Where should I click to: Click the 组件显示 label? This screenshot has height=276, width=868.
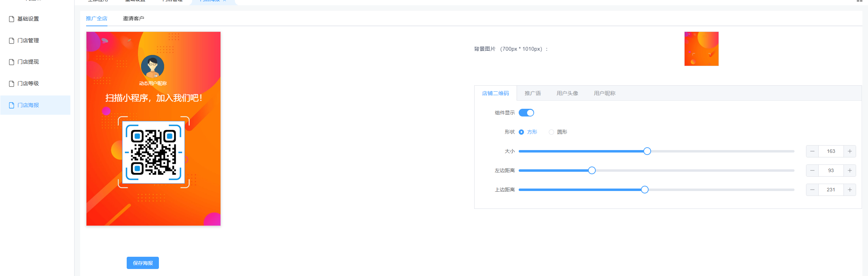click(505, 113)
